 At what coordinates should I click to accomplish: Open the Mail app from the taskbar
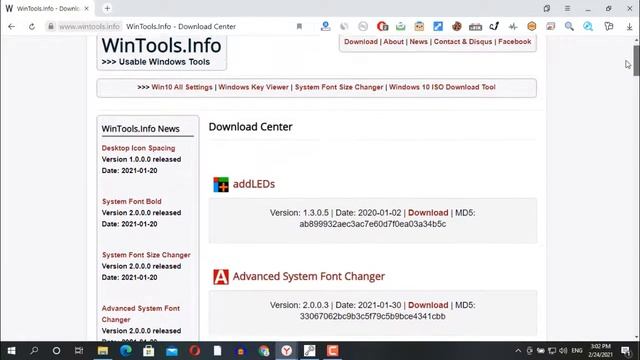tap(172, 351)
